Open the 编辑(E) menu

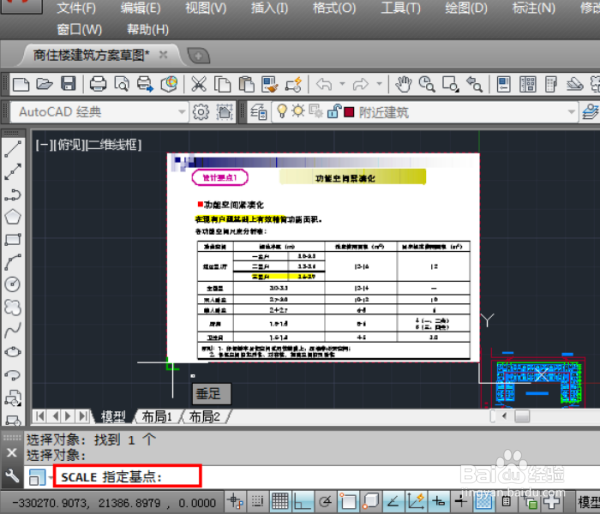[141, 8]
